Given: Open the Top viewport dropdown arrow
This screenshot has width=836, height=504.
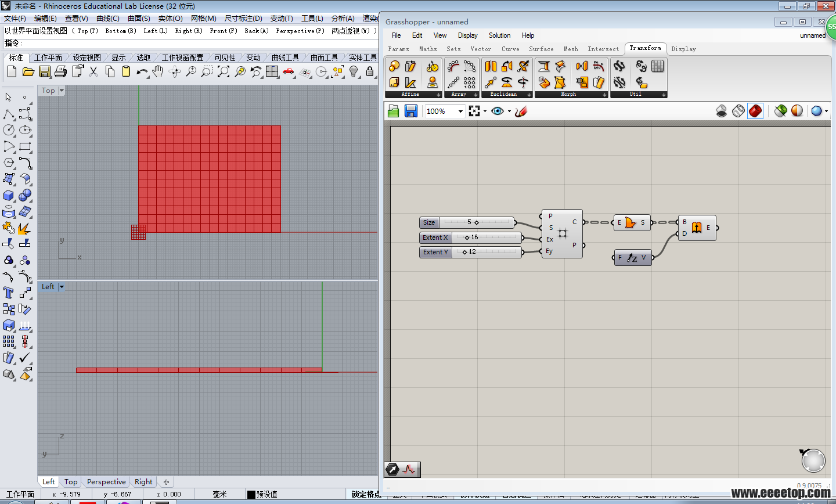Looking at the screenshot, I should coord(62,91).
